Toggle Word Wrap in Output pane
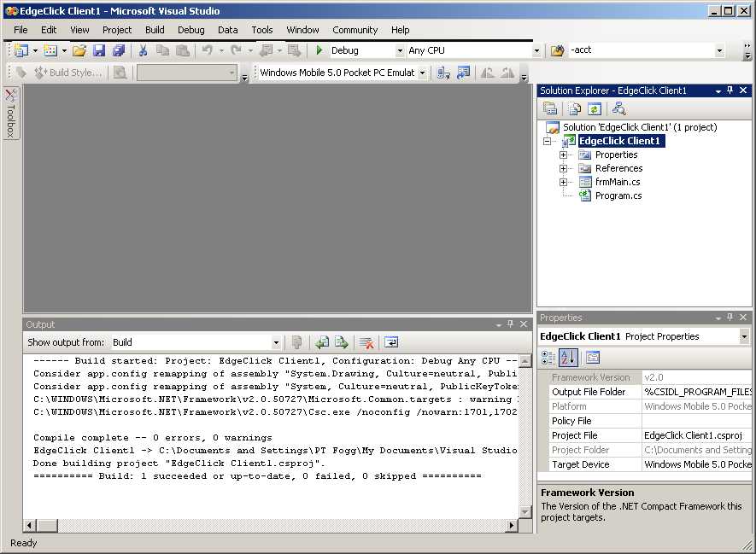 click(x=391, y=342)
